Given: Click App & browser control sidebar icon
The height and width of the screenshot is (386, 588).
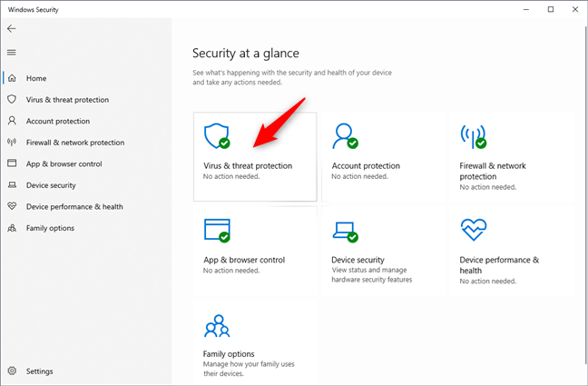Looking at the screenshot, I should tap(12, 163).
